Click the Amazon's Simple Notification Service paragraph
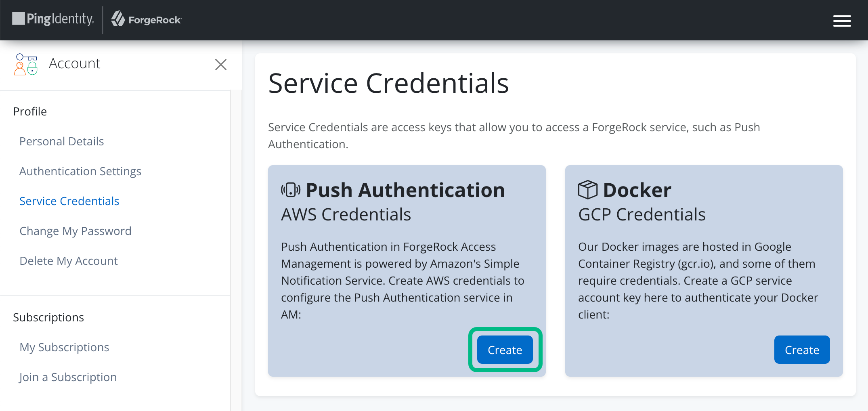The height and width of the screenshot is (411, 868). [x=403, y=281]
